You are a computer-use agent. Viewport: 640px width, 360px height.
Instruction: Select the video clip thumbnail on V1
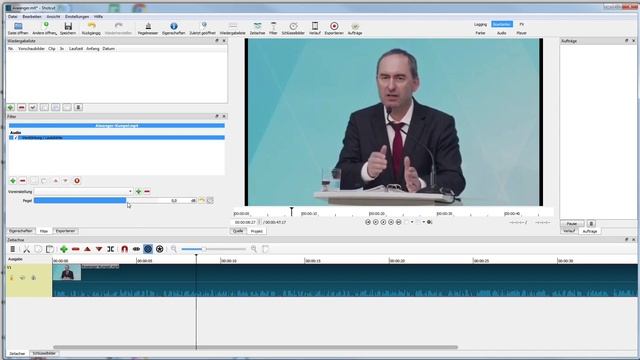(x=67, y=273)
